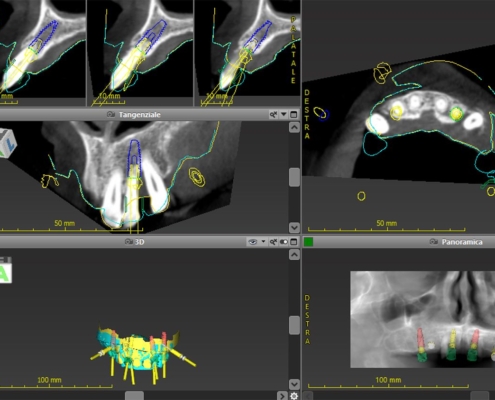The image size is (495, 400).
Task: Open settings gear at bottom of 3D view
Action: 294,396
